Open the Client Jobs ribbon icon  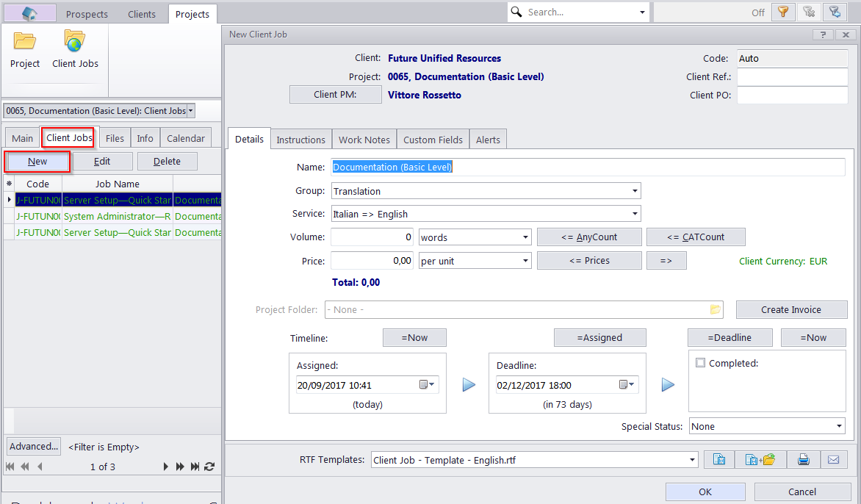75,41
